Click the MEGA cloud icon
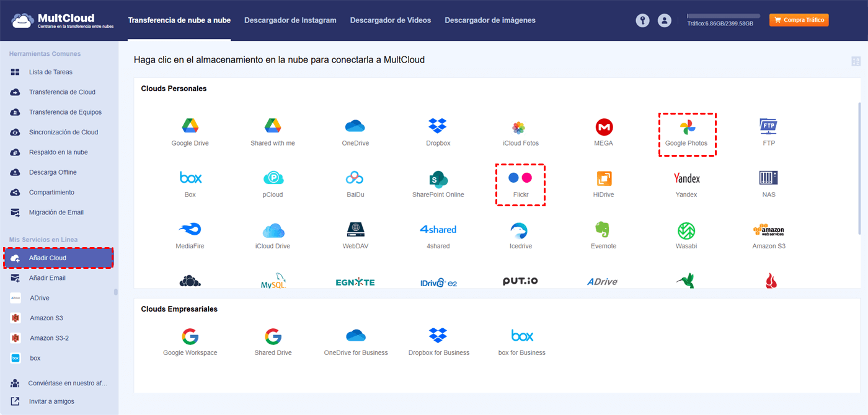The image size is (868, 415). [603, 128]
